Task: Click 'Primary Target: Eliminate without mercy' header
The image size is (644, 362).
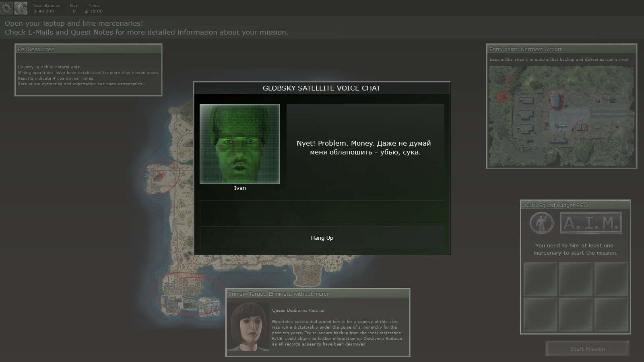Action: 318,294
